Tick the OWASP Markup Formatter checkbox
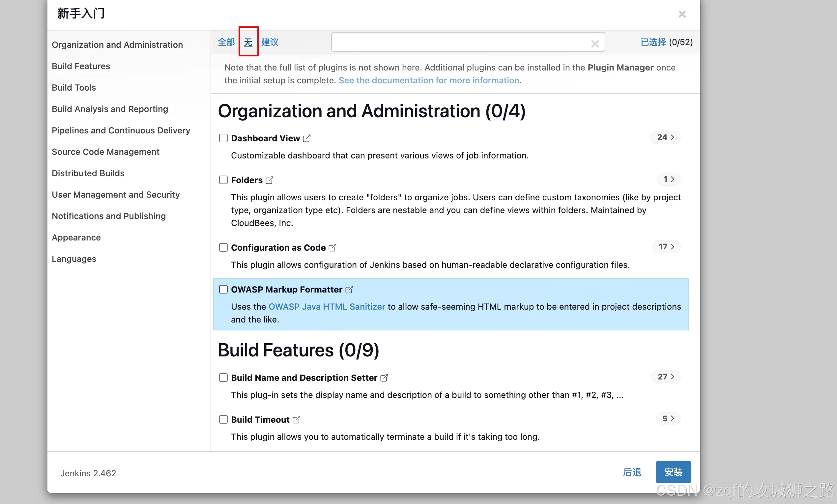The image size is (837, 504). tap(223, 289)
